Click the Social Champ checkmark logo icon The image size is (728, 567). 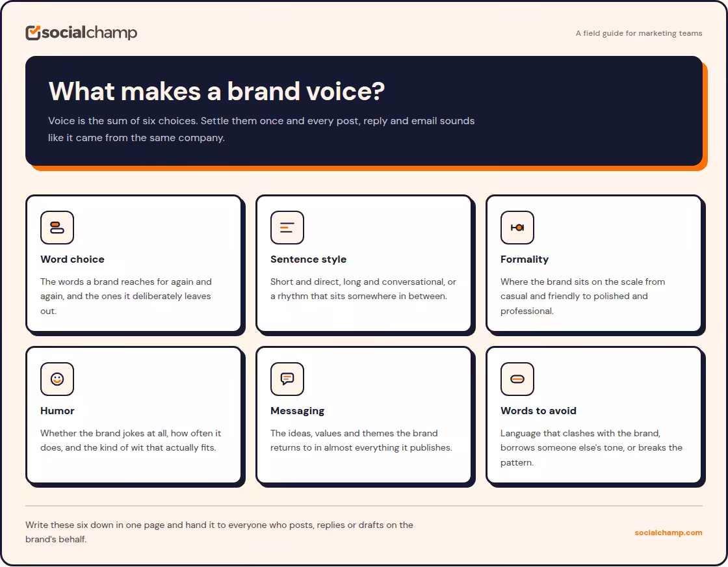[33, 33]
